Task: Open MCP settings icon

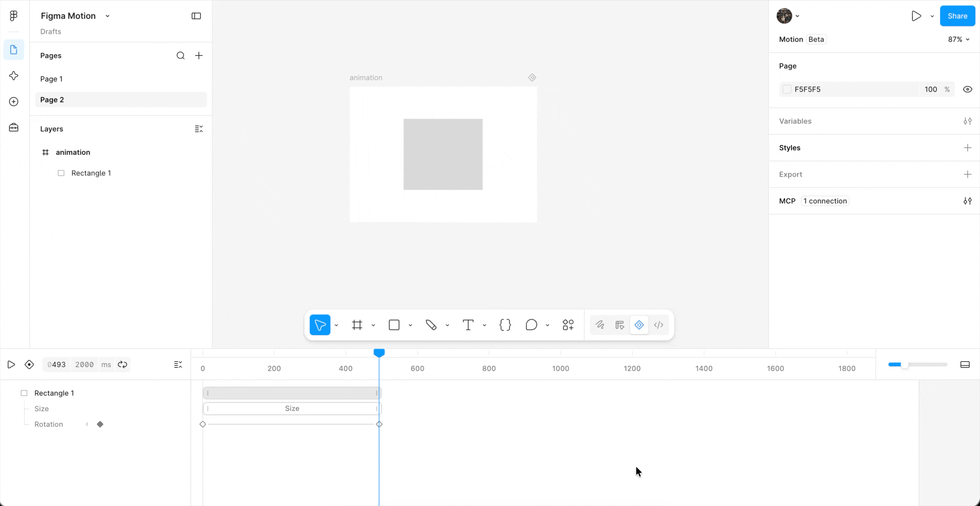Action: pyautogui.click(x=967, y=201)
